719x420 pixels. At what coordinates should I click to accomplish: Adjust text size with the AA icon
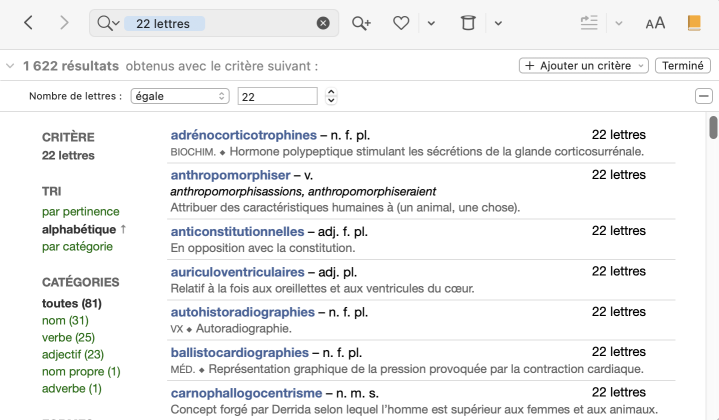pos(655,23)
